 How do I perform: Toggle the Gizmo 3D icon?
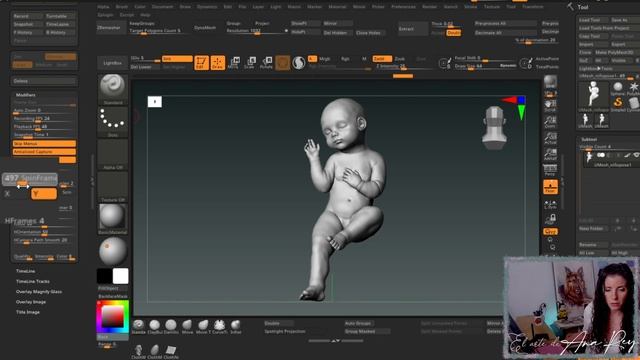tap(282, 62)
